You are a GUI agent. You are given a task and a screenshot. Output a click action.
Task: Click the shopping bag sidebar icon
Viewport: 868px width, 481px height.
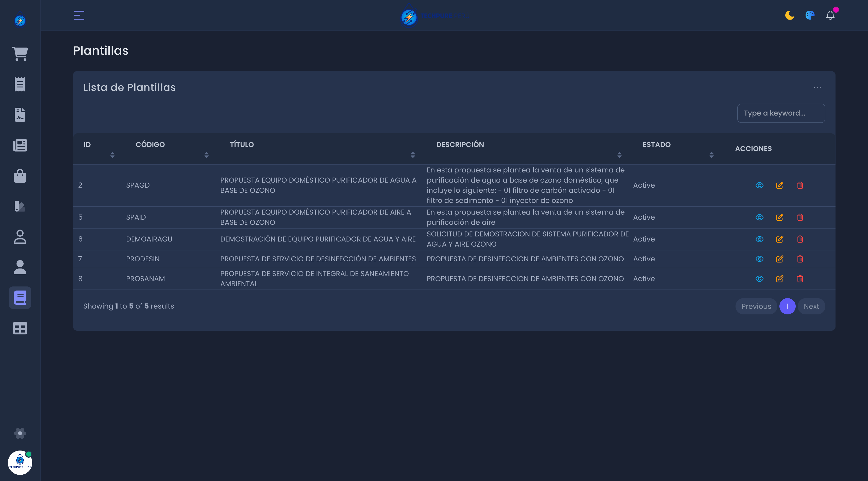tap(20, 176)
